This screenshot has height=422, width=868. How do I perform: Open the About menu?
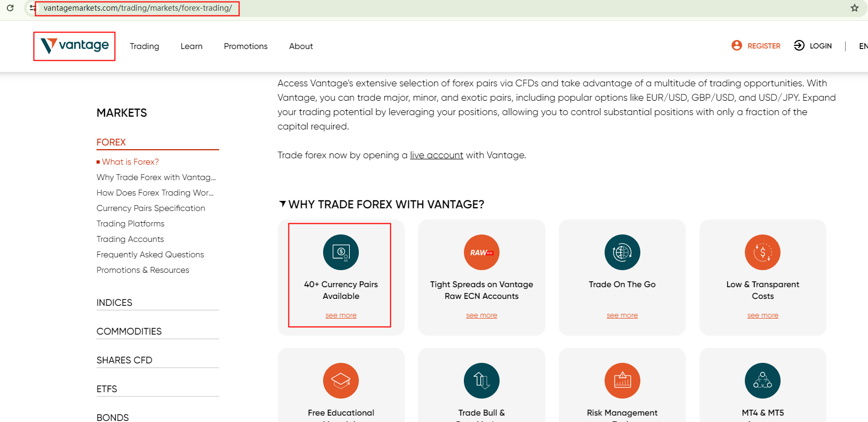tap(301, 46)
